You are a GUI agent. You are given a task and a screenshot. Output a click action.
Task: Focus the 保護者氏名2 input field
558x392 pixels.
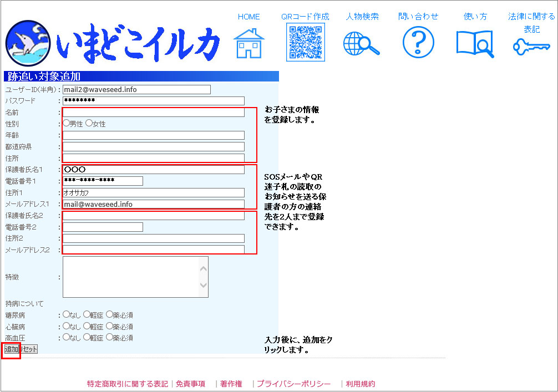point(154,216)
